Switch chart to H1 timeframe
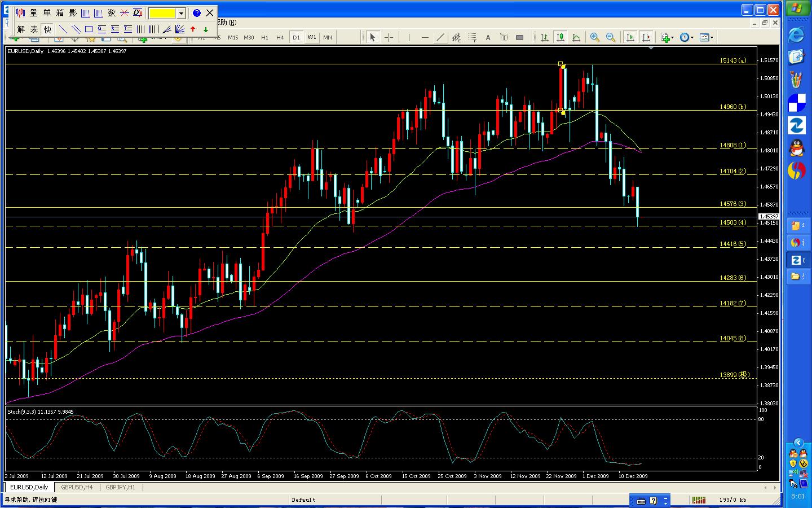812x508 pixels. pos(264,38)
